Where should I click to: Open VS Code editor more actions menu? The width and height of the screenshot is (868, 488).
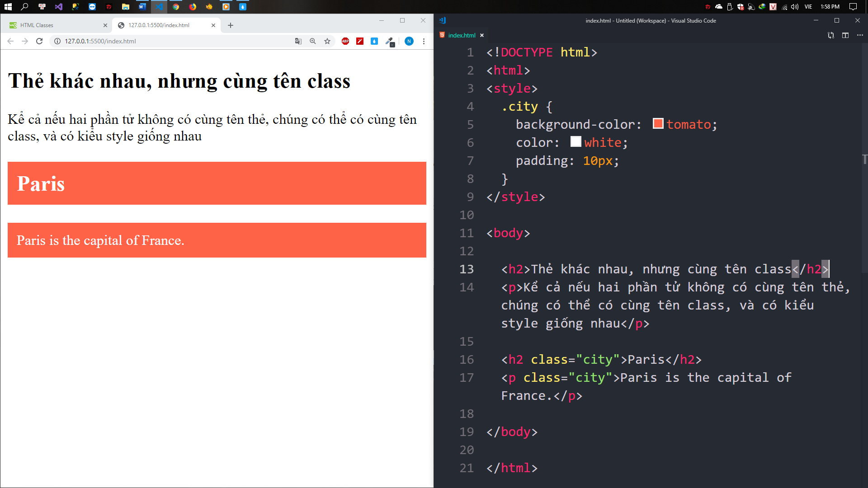pyautogui.click(x=860, y=35)
